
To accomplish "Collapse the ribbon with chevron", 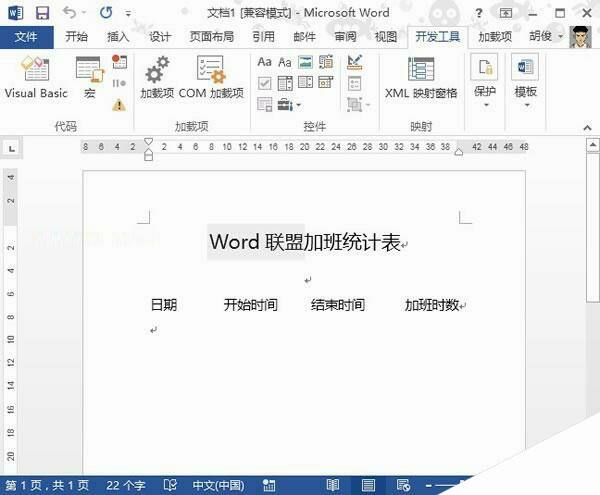I will (587, 128).
